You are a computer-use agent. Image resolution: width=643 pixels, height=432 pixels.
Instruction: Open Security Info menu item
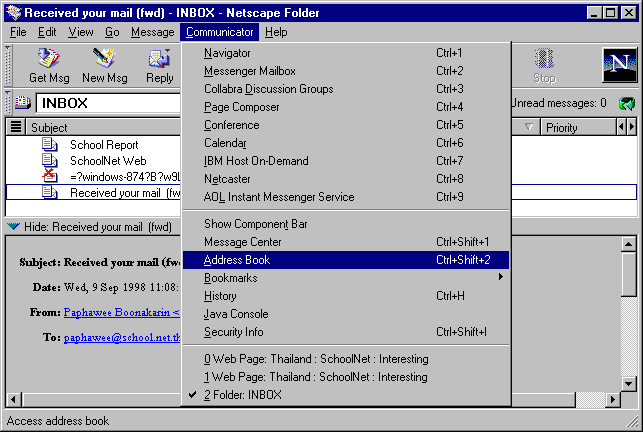[346, 332]
